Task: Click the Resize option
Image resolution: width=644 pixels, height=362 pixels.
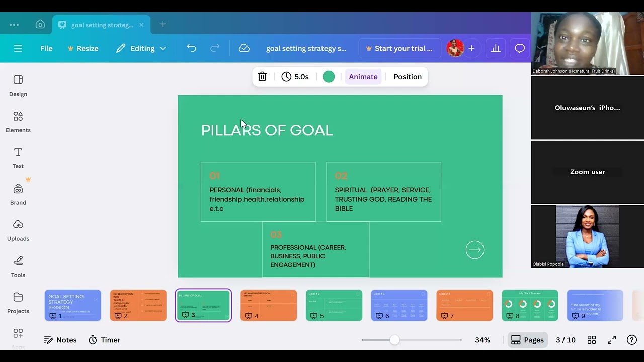Action: tap(83, 48)
